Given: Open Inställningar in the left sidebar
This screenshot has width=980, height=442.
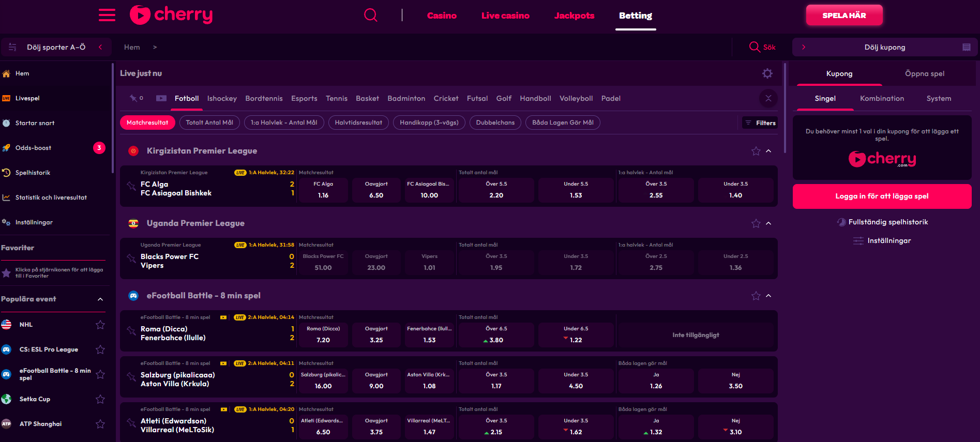Looking at the screenshot, I should tap(34, 222).
